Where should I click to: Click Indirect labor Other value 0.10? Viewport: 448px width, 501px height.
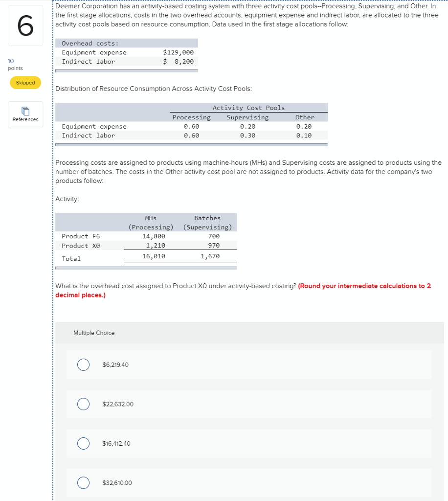tap(304, 136)
